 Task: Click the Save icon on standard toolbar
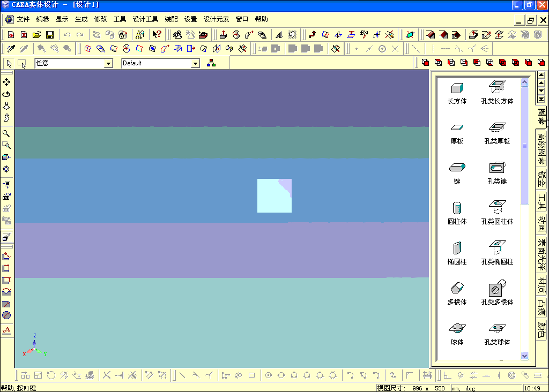[x=49, y=34]
